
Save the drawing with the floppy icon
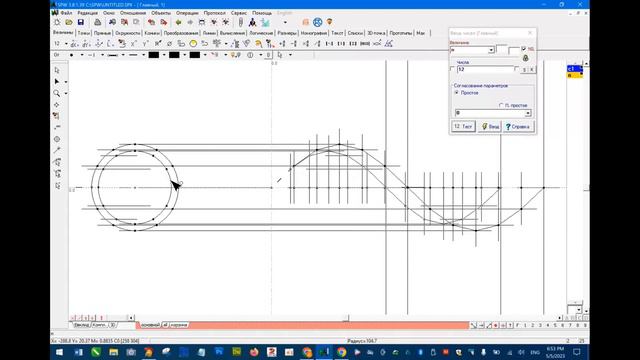pyautogui.click(x=80, y=22)
